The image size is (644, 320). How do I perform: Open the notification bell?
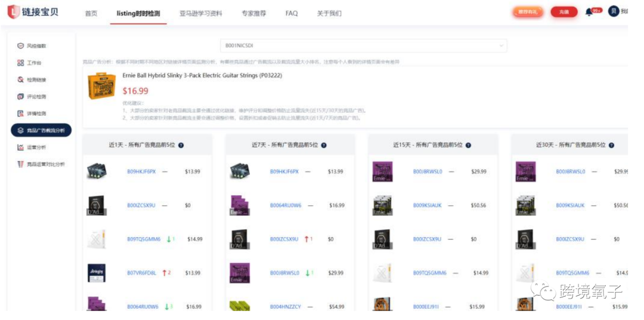pos(589,12)
